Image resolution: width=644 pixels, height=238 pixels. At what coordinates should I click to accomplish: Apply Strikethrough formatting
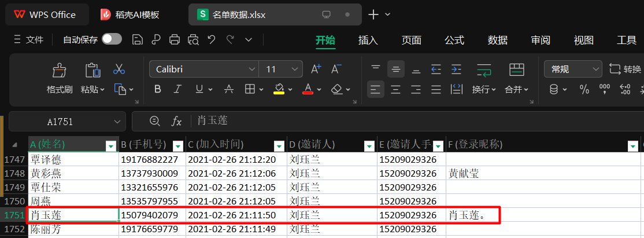(229, 89)
